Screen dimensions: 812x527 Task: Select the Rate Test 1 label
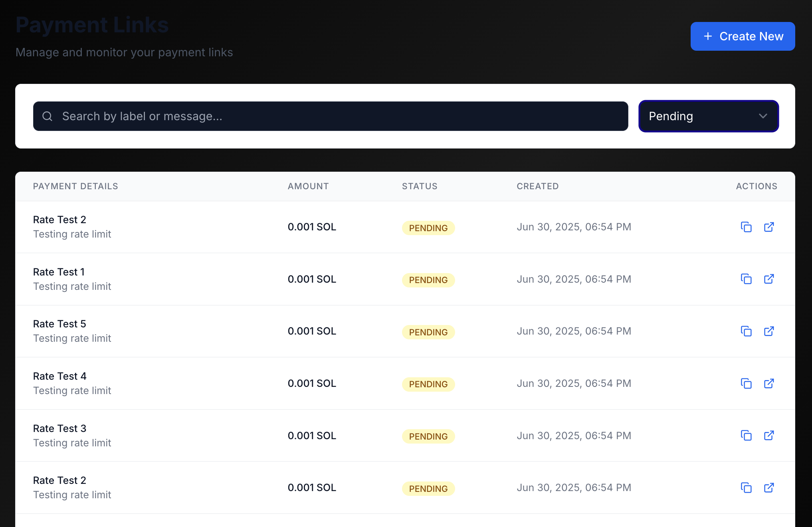[59, 272]
